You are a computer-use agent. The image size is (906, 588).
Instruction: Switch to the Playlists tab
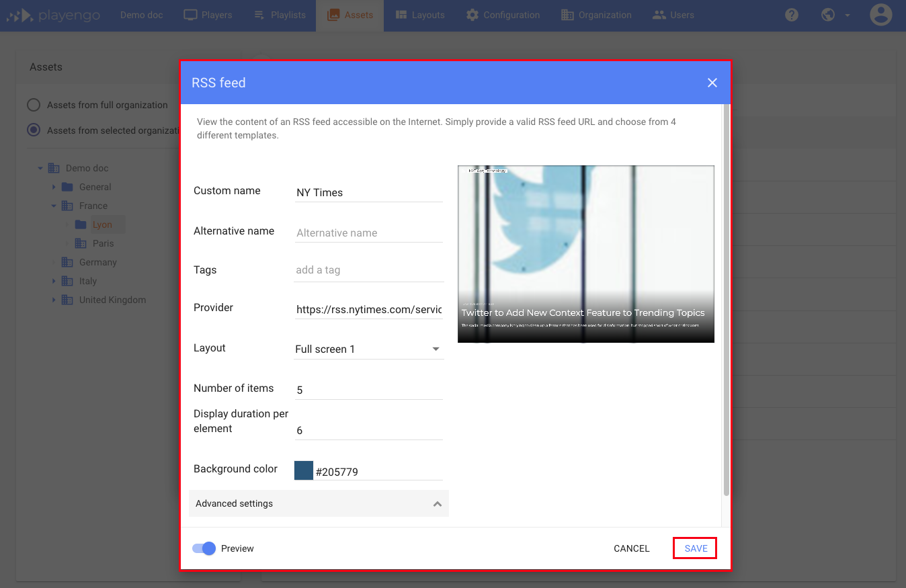tap(280, 15)
